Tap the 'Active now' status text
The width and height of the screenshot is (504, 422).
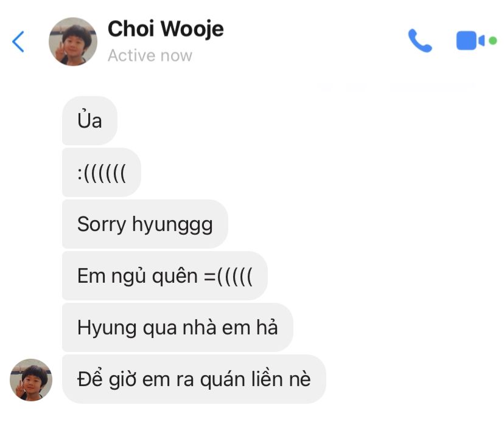point(150,55)
